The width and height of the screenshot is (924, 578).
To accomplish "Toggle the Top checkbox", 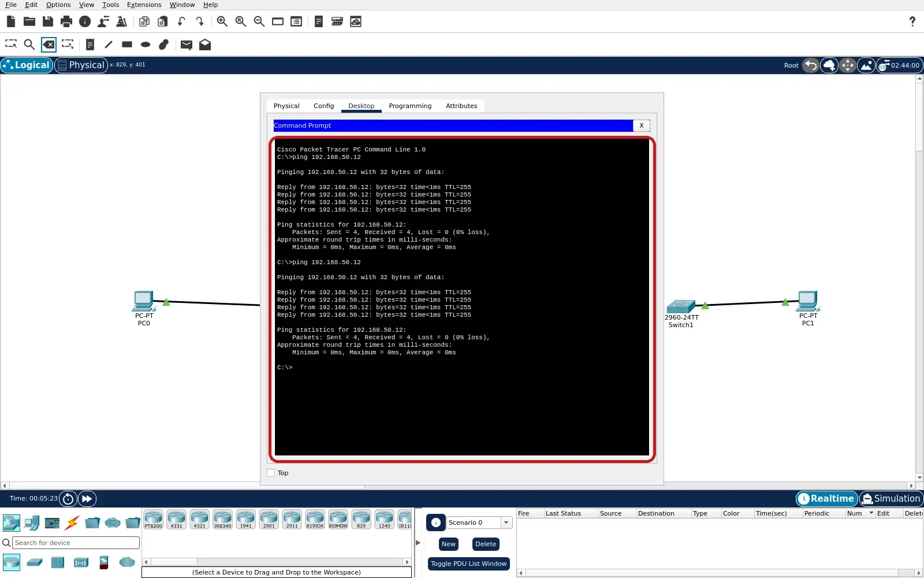I will (271, 473).
